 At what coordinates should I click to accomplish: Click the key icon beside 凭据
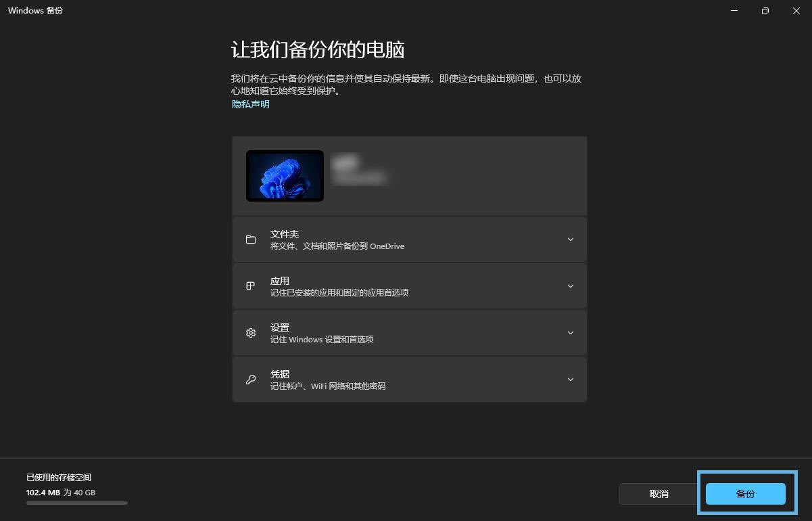click(251, 380)
